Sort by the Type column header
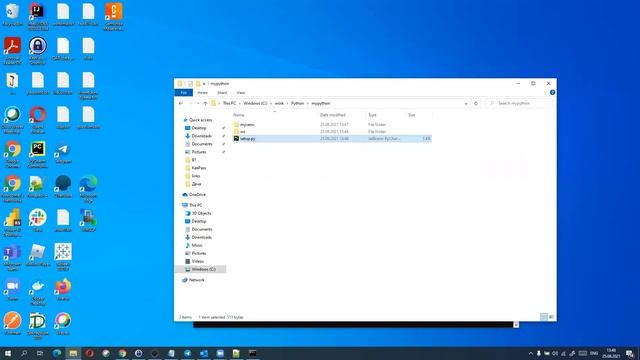640x360 pixels. [372, 115]
